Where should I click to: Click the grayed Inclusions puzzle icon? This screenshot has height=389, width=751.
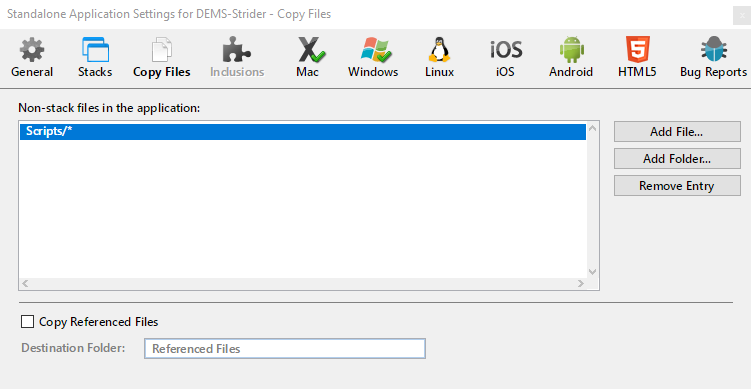(237, 50)
